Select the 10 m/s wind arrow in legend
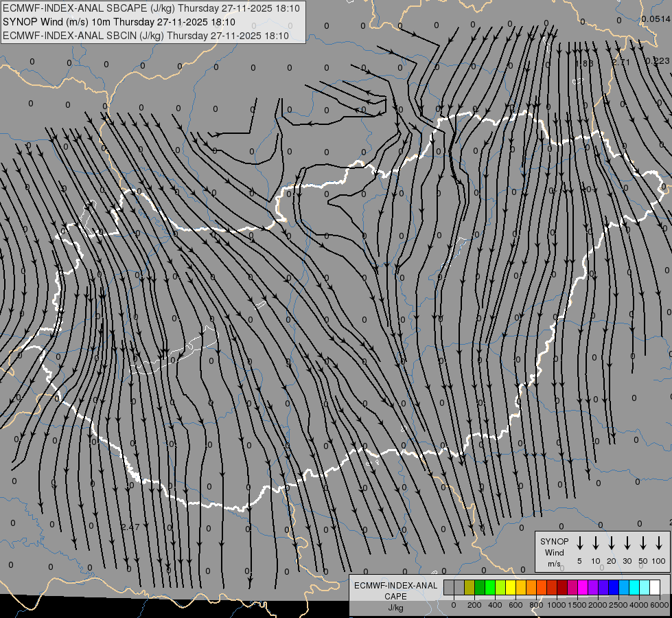 point(595,542)
